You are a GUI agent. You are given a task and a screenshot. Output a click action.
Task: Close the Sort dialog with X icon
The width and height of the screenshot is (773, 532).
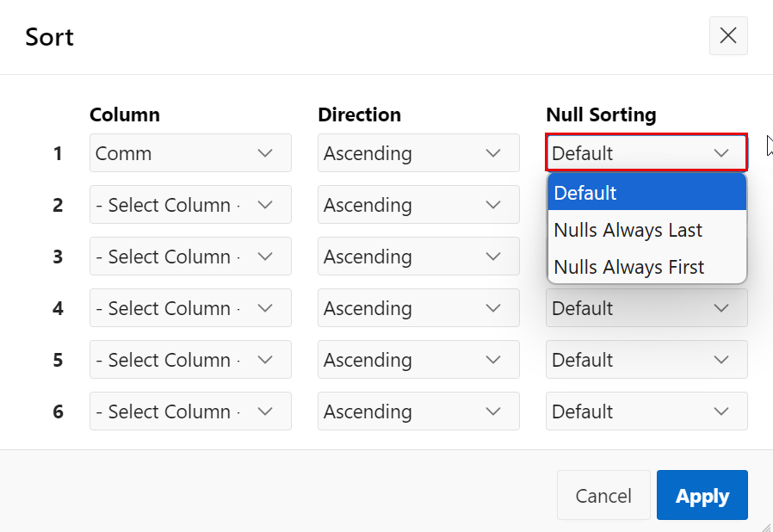[x=728, y=35]
